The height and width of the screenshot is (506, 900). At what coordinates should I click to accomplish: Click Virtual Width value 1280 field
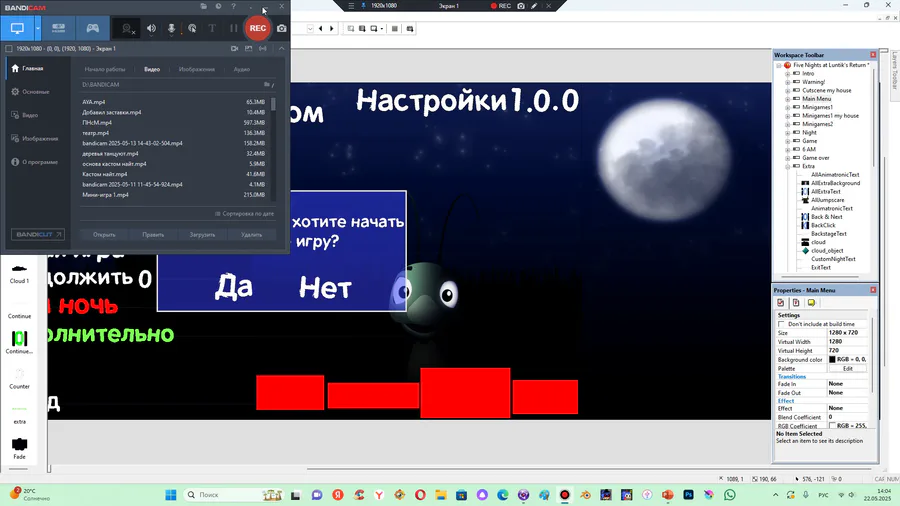[848, 341]
